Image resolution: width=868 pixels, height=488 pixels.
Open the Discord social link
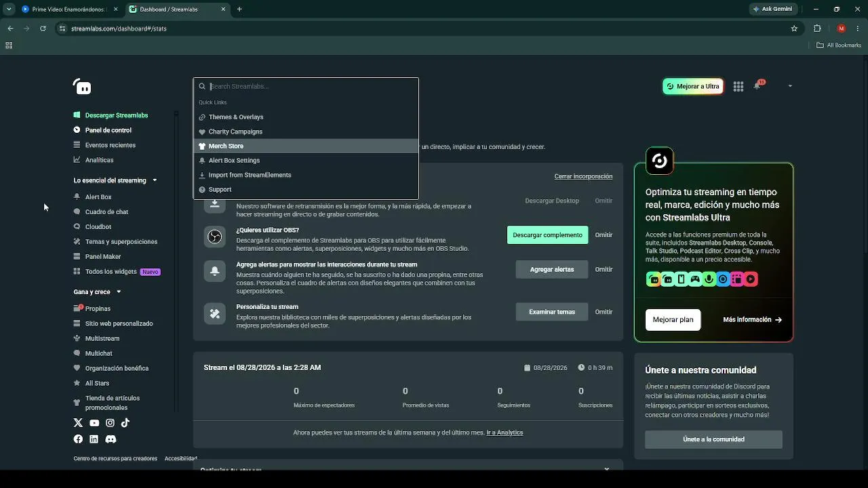point(111,439)
